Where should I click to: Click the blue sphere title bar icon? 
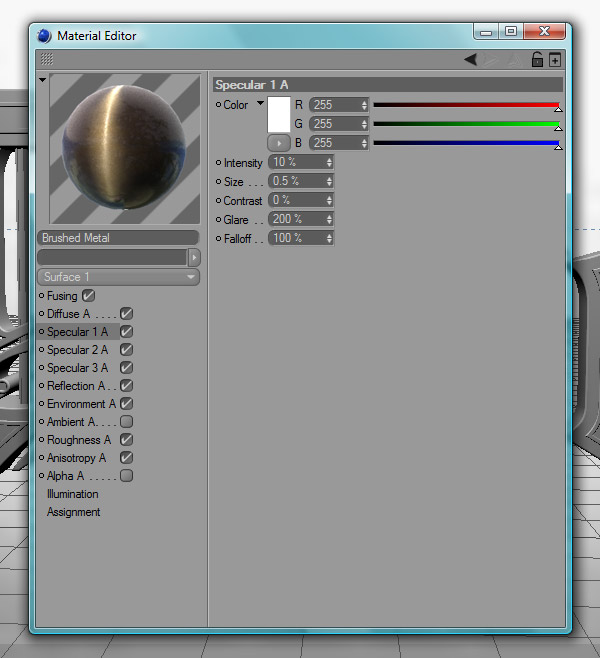pos(44,36)
